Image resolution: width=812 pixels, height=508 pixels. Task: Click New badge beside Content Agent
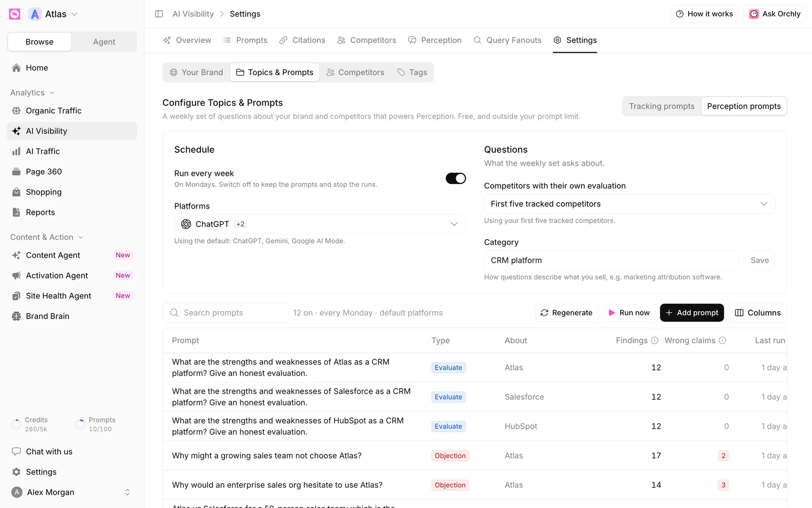123,255
